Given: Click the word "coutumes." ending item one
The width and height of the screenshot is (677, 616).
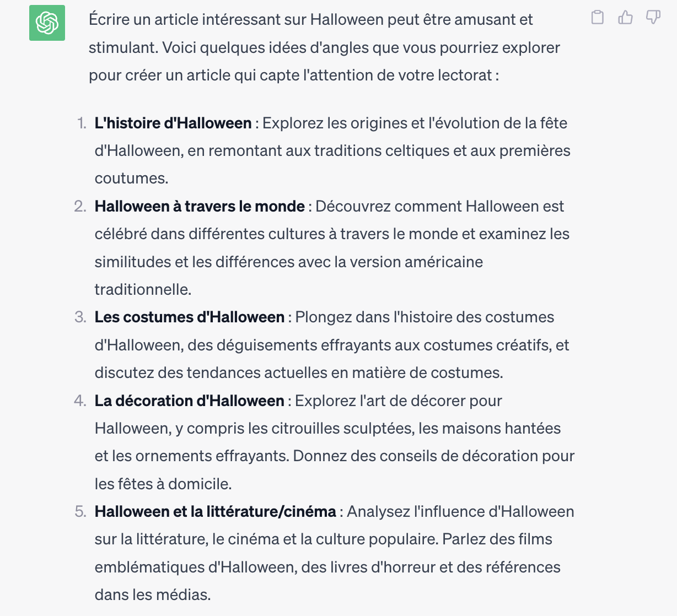Looking at the screenshot, I should point(131,179).
